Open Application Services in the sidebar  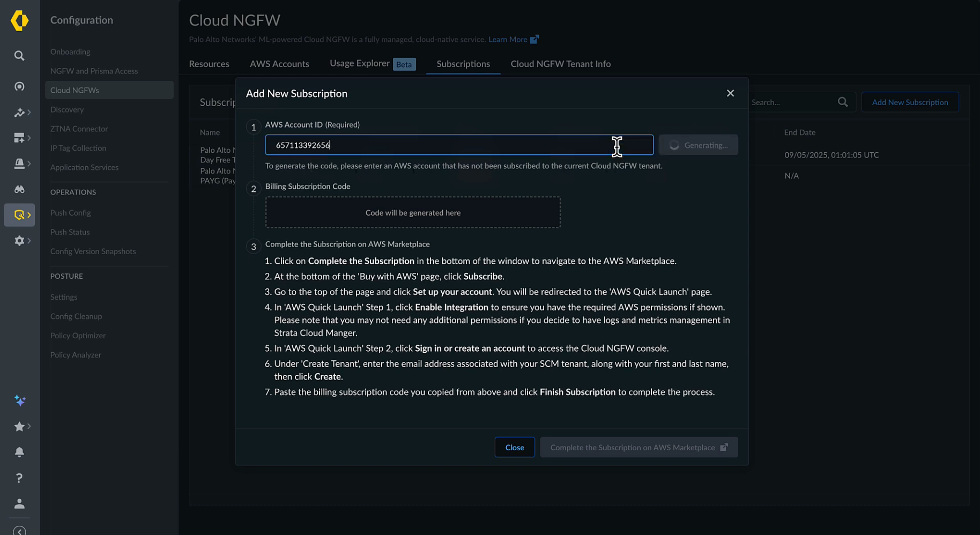point(85,168)
